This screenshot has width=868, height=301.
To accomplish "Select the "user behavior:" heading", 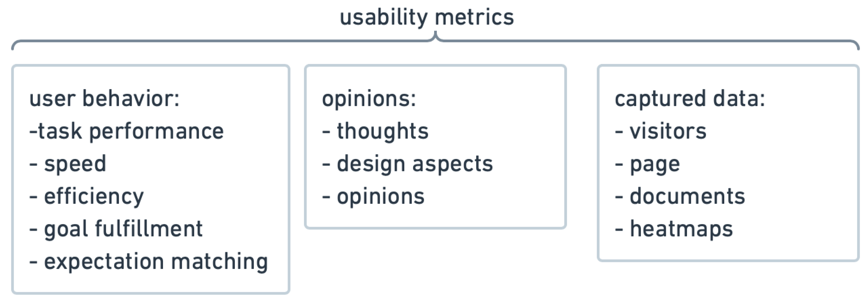I will tap(104, 99).
